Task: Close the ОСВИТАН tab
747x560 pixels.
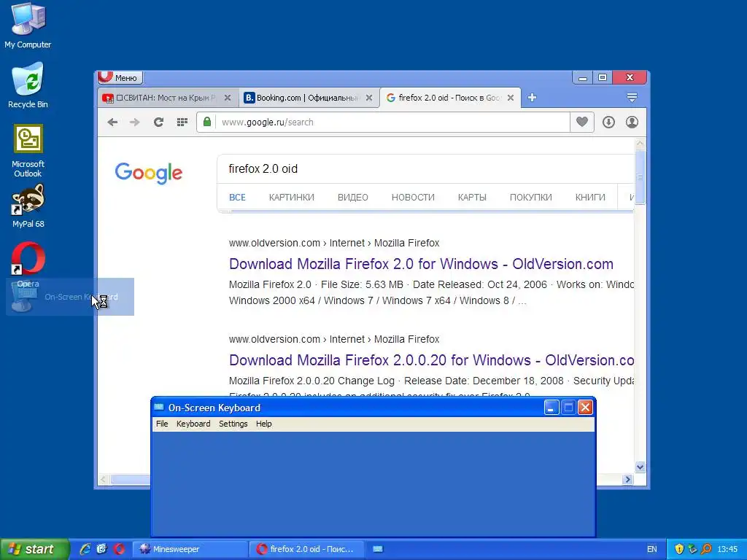Action: click(x=228, y=98)
